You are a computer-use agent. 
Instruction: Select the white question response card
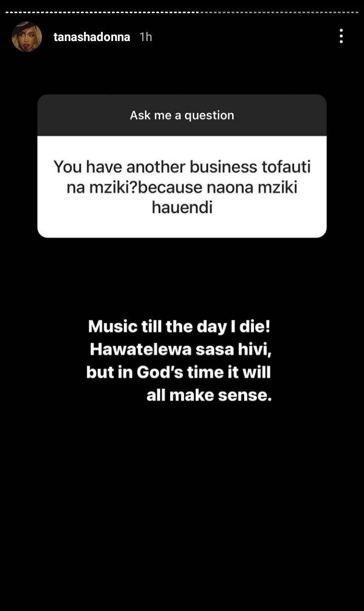(182, 187)
